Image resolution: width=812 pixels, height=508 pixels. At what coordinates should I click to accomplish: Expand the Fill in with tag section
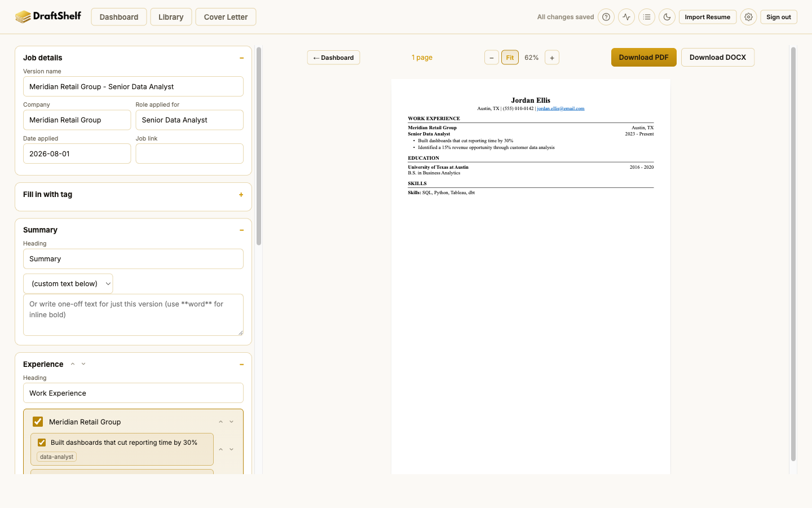241,195
